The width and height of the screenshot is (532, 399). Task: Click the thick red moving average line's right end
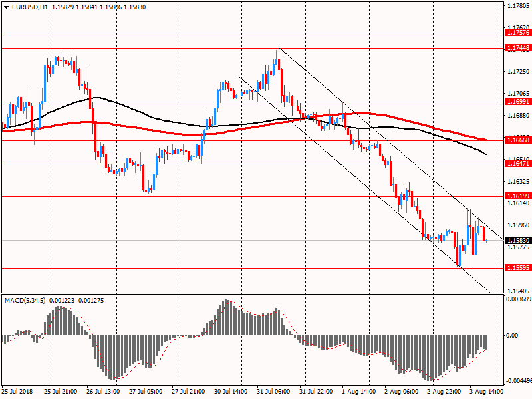tap(486, 140)
